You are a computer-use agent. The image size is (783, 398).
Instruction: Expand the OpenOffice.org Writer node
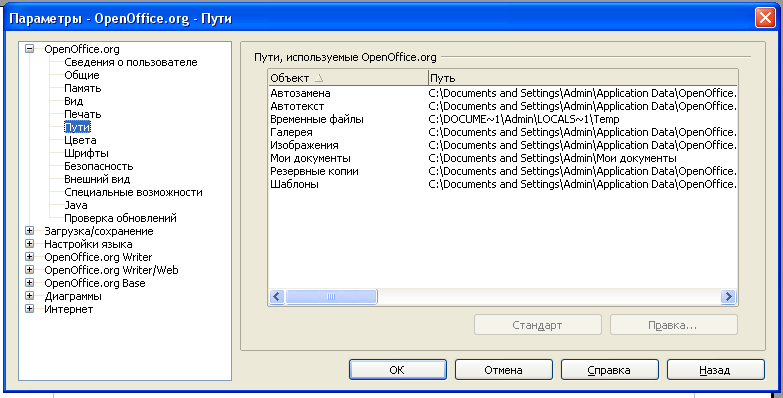(29, 257)
